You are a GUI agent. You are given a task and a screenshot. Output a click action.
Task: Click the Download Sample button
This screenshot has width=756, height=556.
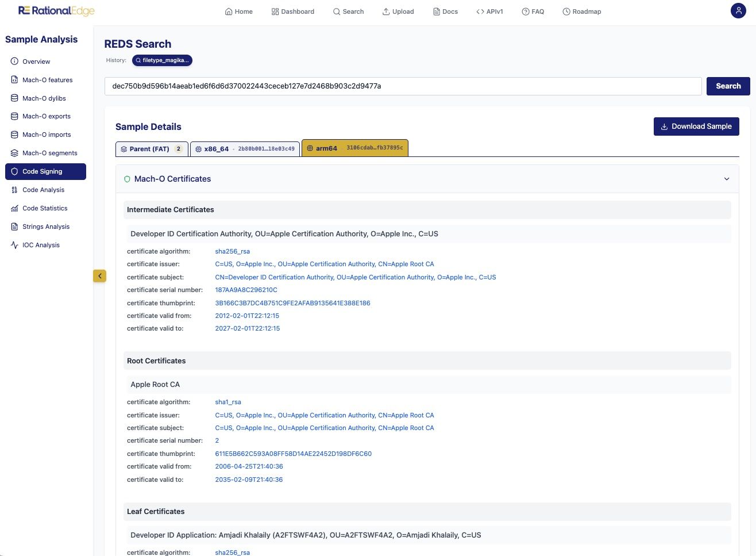pos(696,126)
